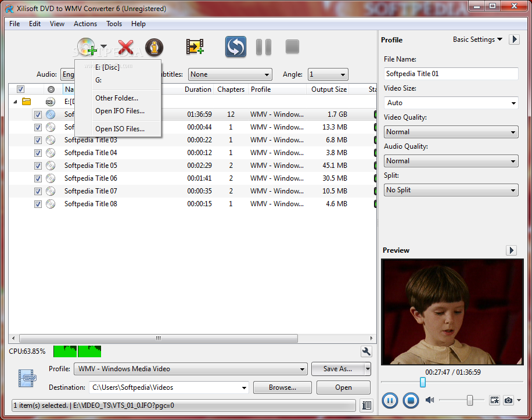
Task: Click the toolbar Stop conversion button
Action: click(292, 47)
